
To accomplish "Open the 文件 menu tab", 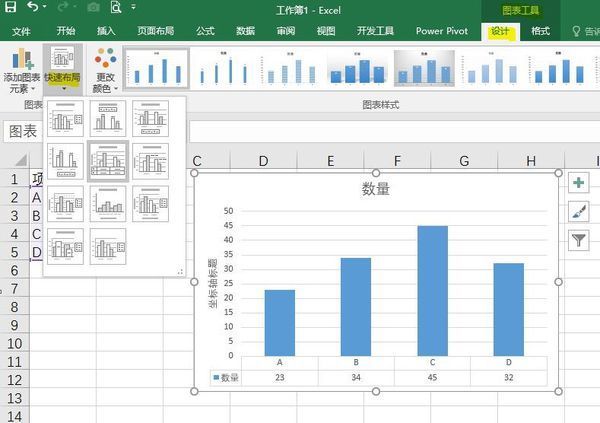I will pyautogui.click(x=21, y=31).
